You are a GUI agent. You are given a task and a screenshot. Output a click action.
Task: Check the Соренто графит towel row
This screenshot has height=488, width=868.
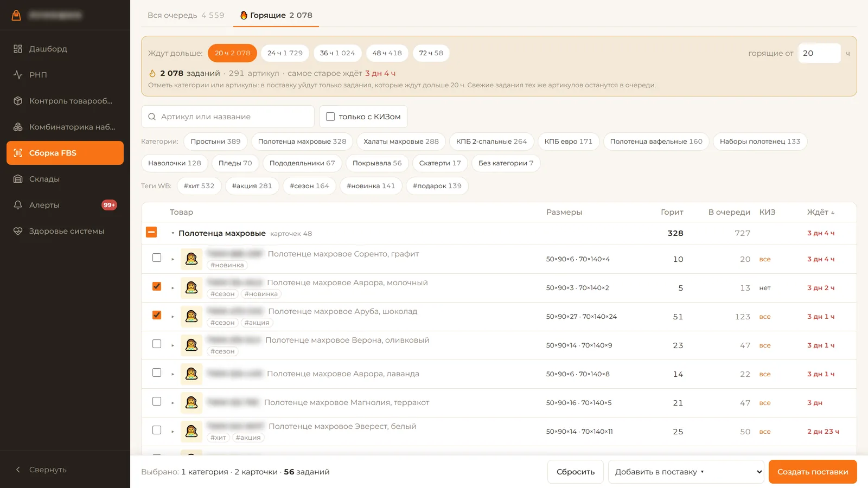(x=157, y=258)
